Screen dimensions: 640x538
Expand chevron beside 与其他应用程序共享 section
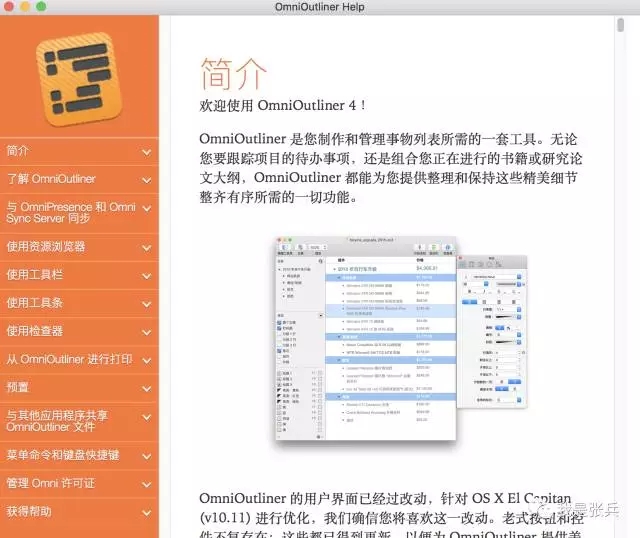tap(147, 417)
